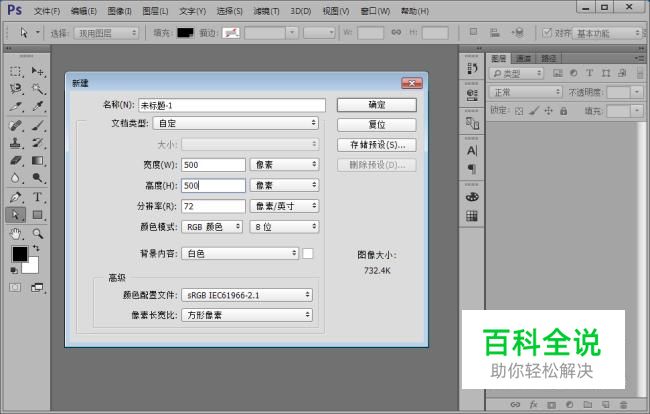Select the Move tool
This screenshot has width=650, height=414.
point(38,71)
